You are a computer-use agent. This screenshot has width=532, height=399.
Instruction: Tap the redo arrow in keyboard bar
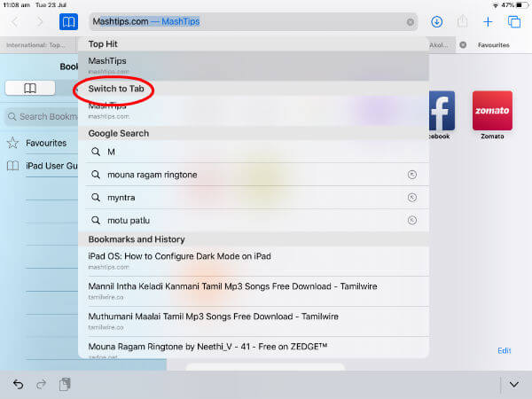(41, 385)
